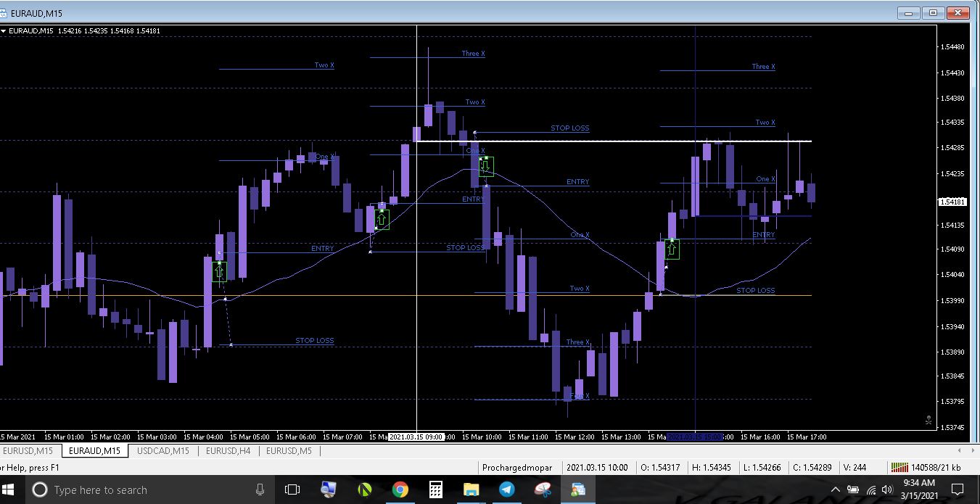Click the Snipping Tool taskbar icon
Screen dimensions: 980x504
(543, 489)
